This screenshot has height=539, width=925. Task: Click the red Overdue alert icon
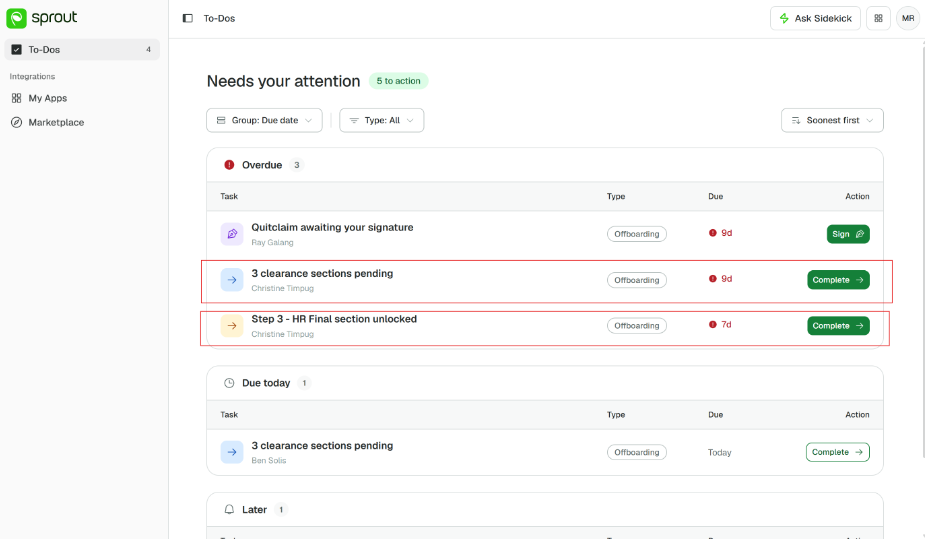point(229,165)
